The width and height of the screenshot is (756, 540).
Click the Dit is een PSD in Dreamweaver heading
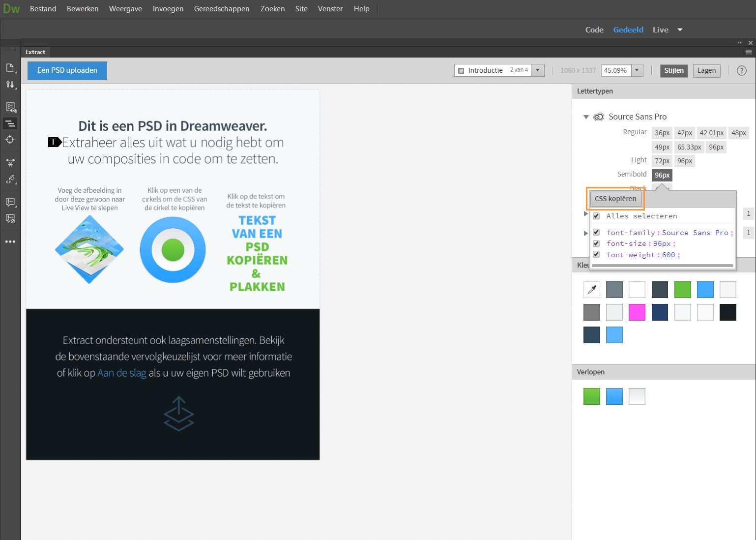tap(173, 126)
